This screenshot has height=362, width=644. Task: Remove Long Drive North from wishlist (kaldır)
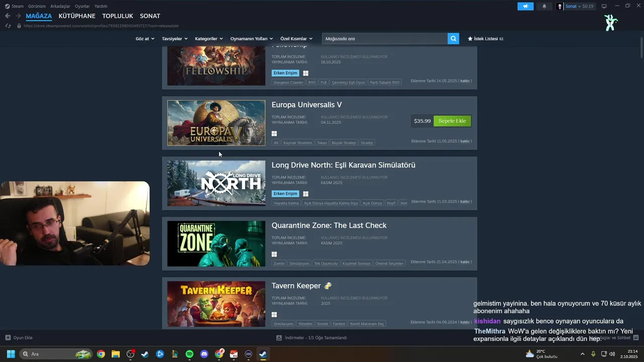[x=465, y=202]
